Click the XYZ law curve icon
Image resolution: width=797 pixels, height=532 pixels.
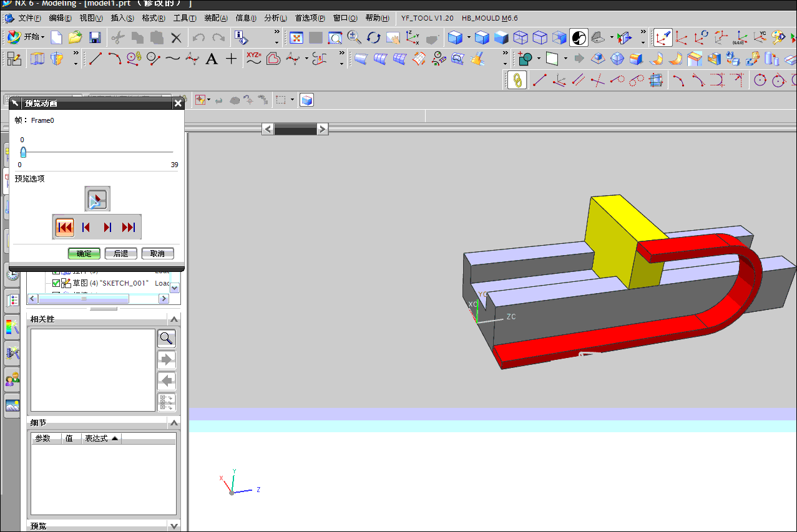[253, 59]
